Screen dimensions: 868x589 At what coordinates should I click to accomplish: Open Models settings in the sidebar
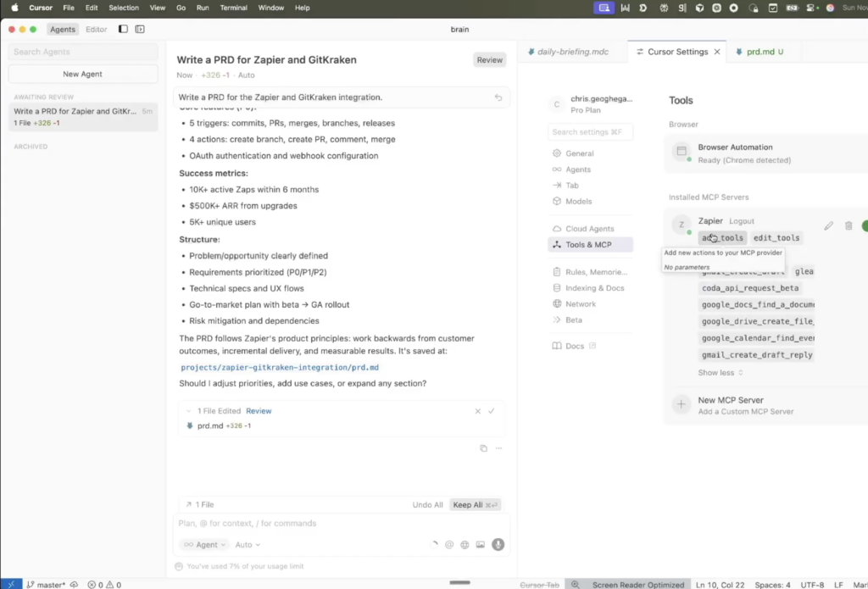point(578,202)
